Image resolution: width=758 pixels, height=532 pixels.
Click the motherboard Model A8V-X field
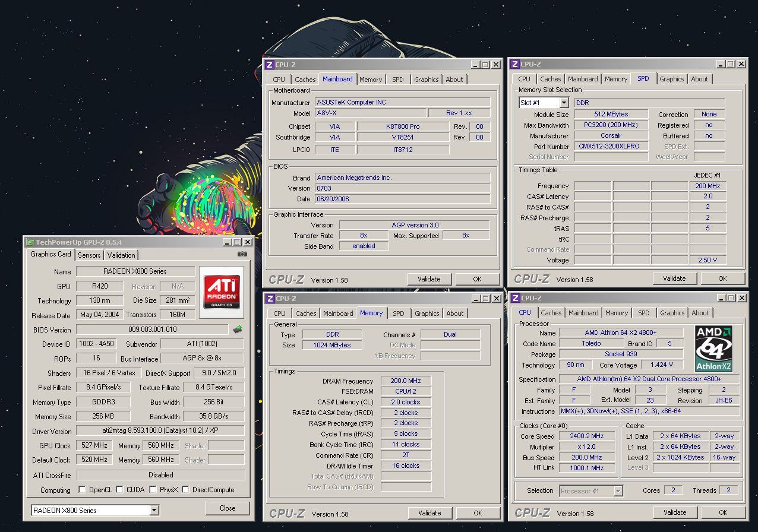click(x=370, y=113)
